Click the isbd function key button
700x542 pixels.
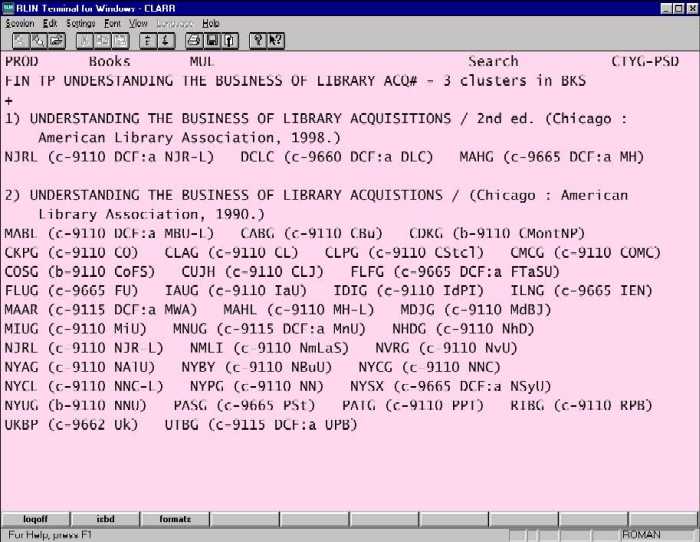click(105, 519)
